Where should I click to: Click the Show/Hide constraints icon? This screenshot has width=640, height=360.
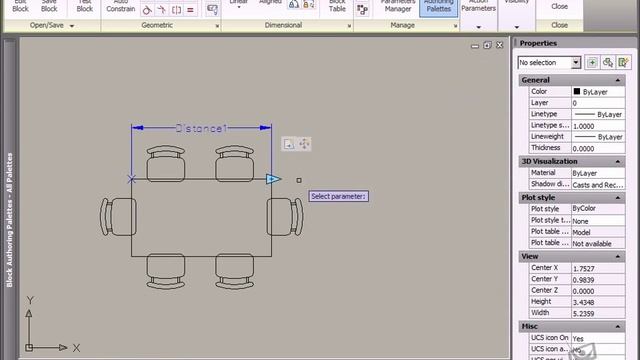point(212,10)
